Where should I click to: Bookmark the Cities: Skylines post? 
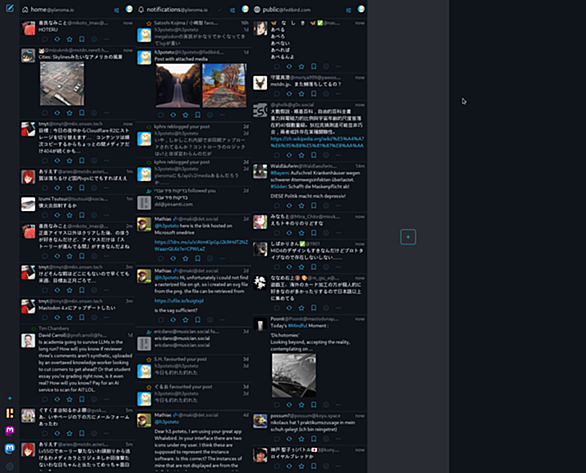82,112
